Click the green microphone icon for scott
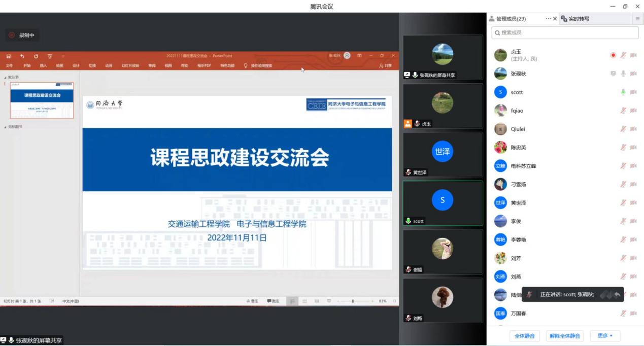Screen dimensions: 644x346 (623, 92)
